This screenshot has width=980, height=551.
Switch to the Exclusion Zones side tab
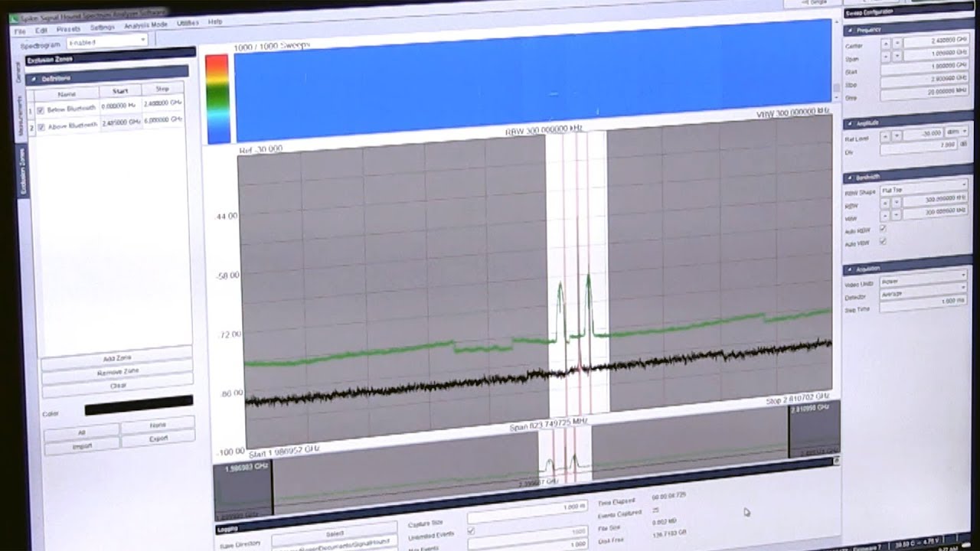[x=22, y=171]
